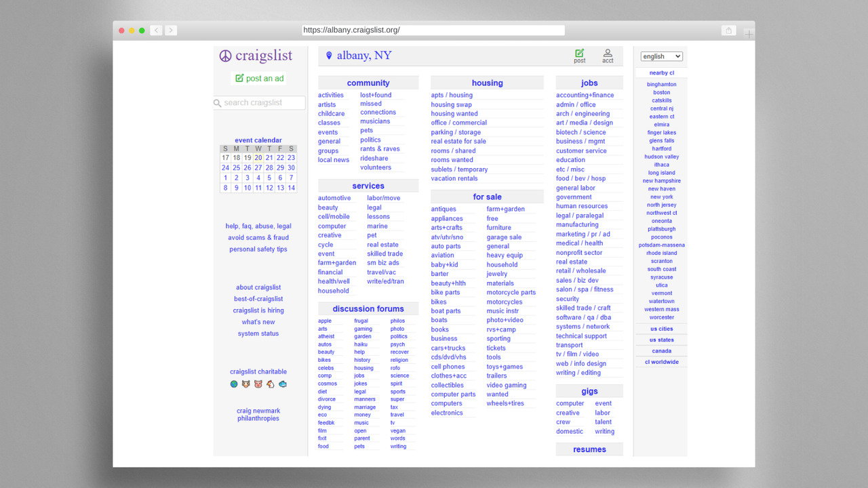The height and width of the screenshot is (488, 868).
Task: Open craig newmark philanthropies link
Action: point(258,415)
